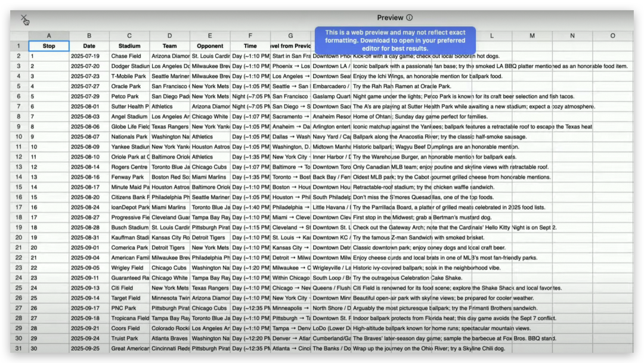Select the Fenway Park stadium cell
Screen dimensions: 644x363
click(129, 177)
